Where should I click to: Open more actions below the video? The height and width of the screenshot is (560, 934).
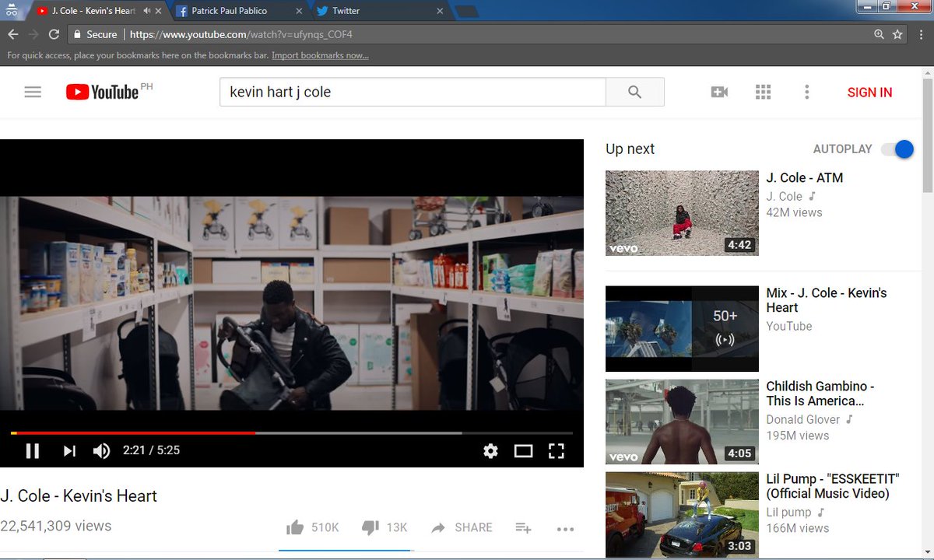pos(565,529)
